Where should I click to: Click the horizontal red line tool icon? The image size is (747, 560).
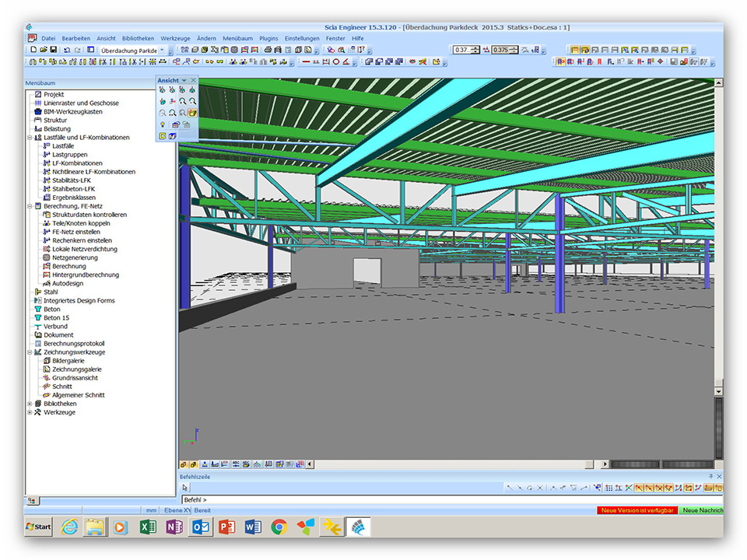(306, 61)
